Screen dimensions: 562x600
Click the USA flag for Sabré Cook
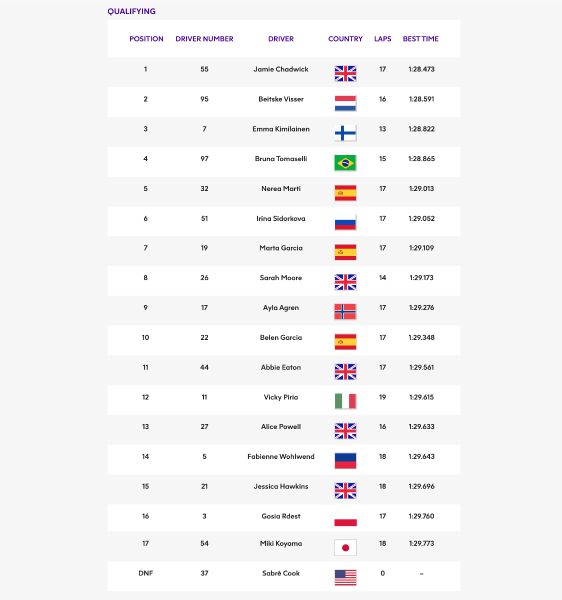pyautogui.click(x=345, y=577)
